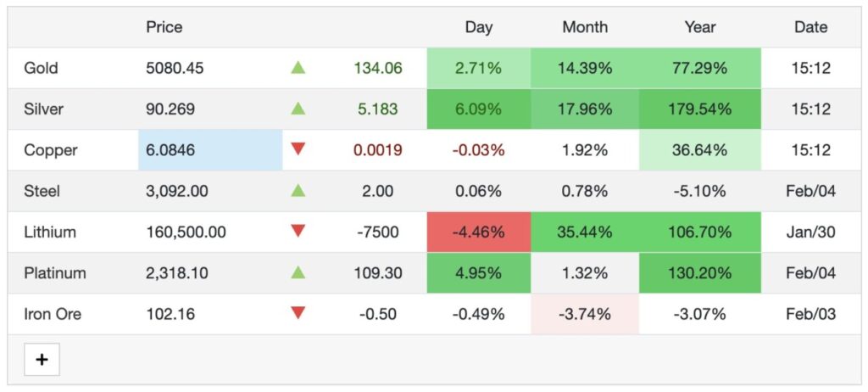
Task: Open the Silver commodity link
Action: click(x=44, y=109)
